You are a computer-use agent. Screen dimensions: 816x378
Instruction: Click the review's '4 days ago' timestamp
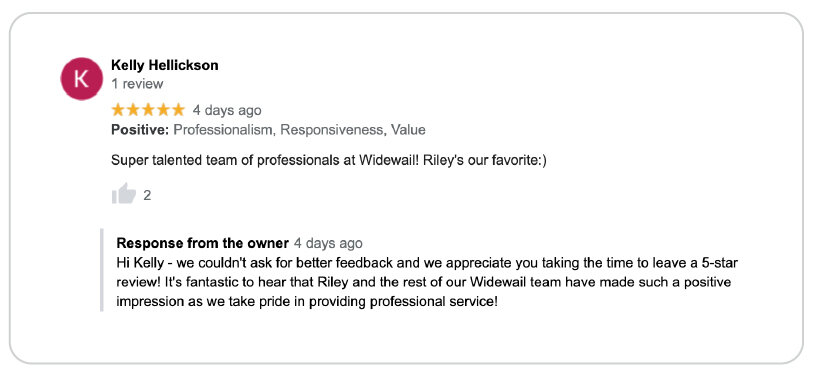pyautogui.click(x=227, y=110)
